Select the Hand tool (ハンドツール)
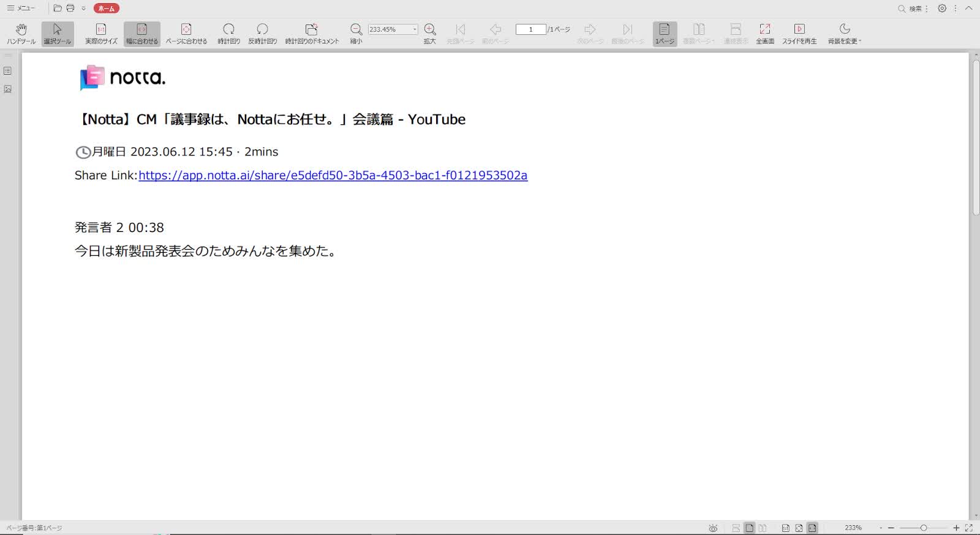This screenshot has height=535, width=980. [21, 34]
